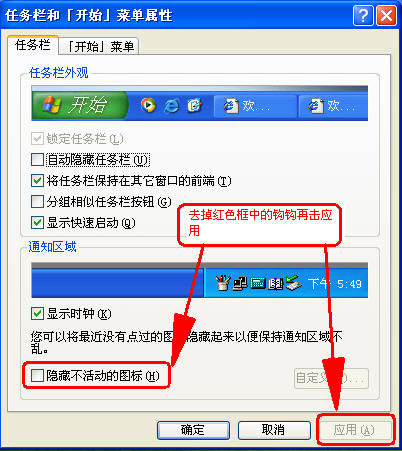Click the Windows Media Player icon in taskbar preview
Image resolution: width=402 pixels, height=451 pixels.
pos(148,105)
